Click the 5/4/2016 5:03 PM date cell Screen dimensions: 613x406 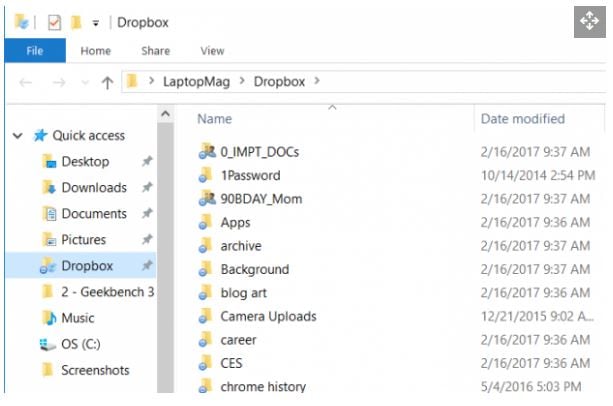point(531,386)
